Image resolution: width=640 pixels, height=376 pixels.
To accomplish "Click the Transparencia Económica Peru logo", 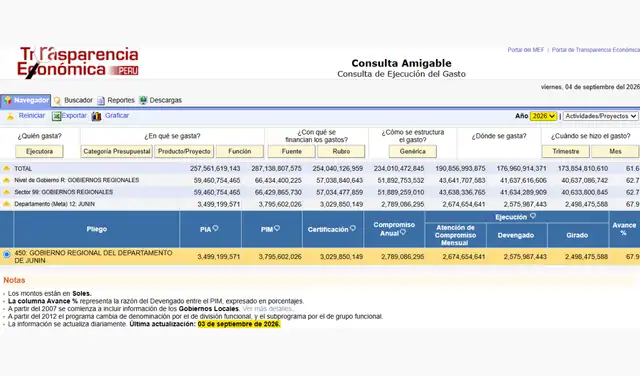I will [x=78, y=62].
